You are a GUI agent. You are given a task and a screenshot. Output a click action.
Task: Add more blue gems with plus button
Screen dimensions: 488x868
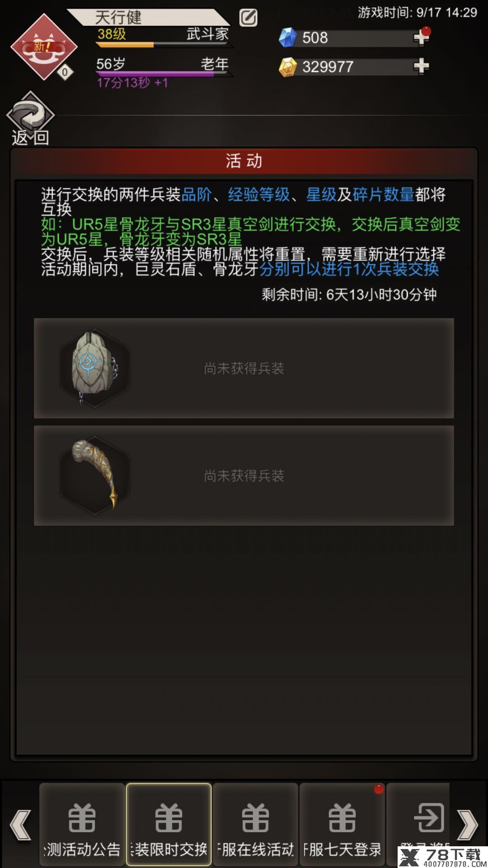point(421,38)
